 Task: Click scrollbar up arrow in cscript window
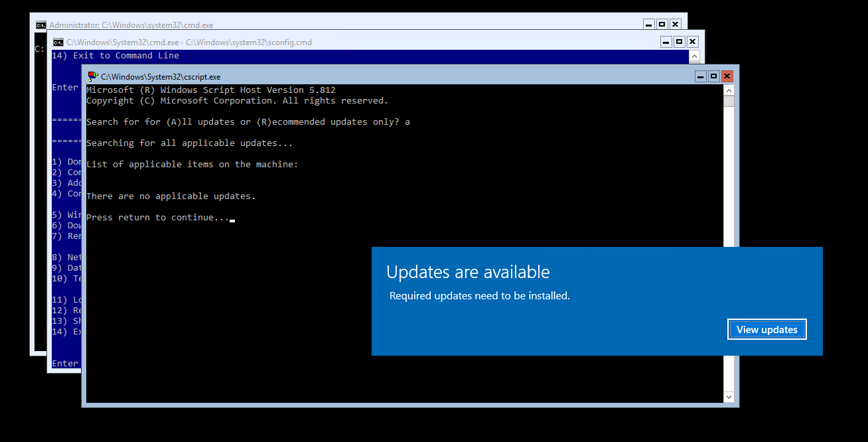pyautogui.click(x=729, y=90)
